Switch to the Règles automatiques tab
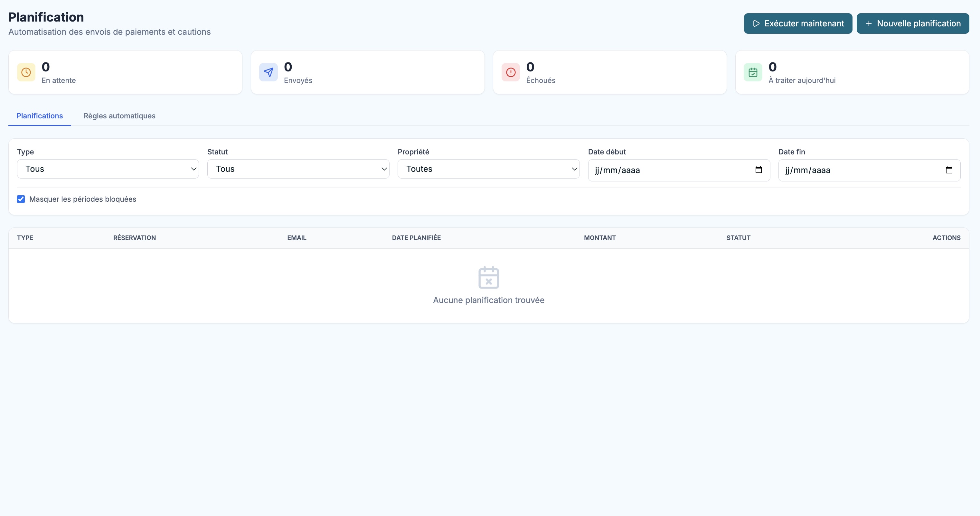This screenshot has width=980, height=516. tap(119, 115)
